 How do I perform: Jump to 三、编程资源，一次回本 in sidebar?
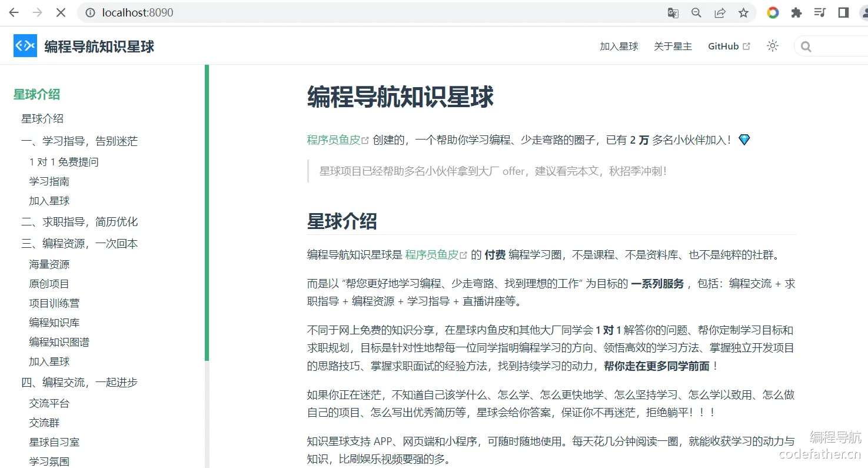click(x=79, y=244)
